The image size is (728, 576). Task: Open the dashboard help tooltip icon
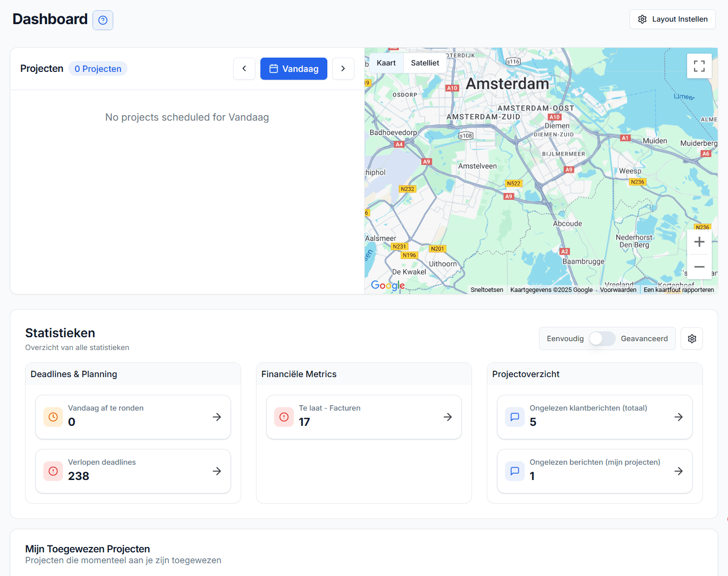pyautogui.click(x=102, y=20)
